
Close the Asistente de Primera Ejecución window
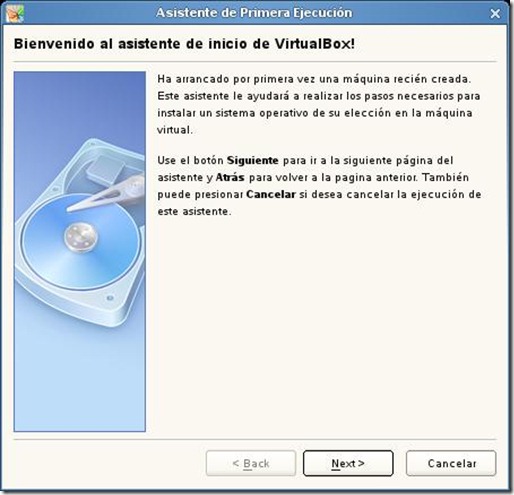coord(495,14)
